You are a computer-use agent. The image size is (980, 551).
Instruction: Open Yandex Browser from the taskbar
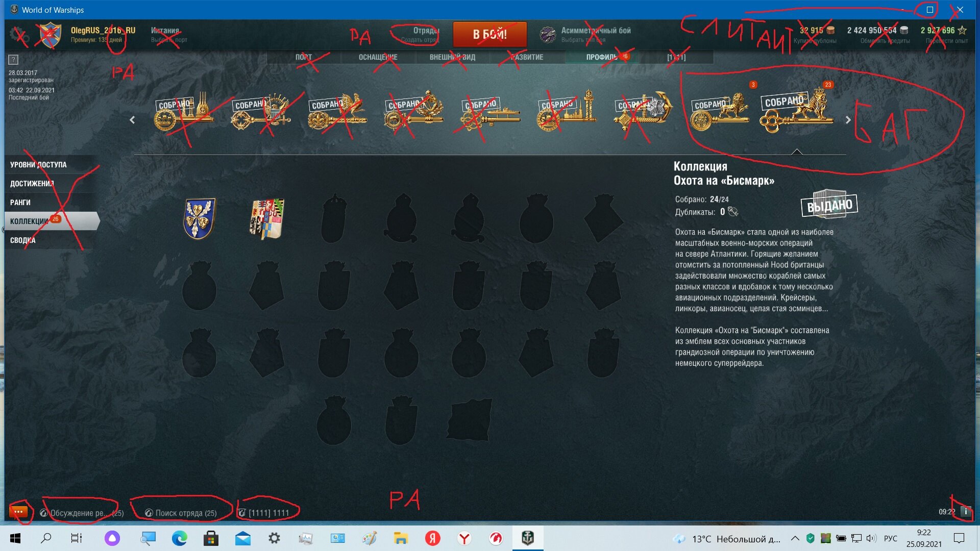(464, 538)
